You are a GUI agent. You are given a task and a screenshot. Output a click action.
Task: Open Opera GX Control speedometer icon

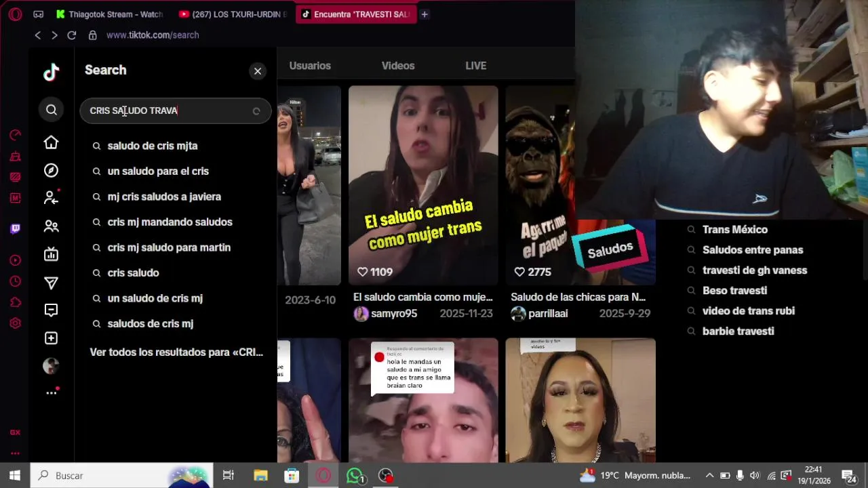(x=15, y=135)
